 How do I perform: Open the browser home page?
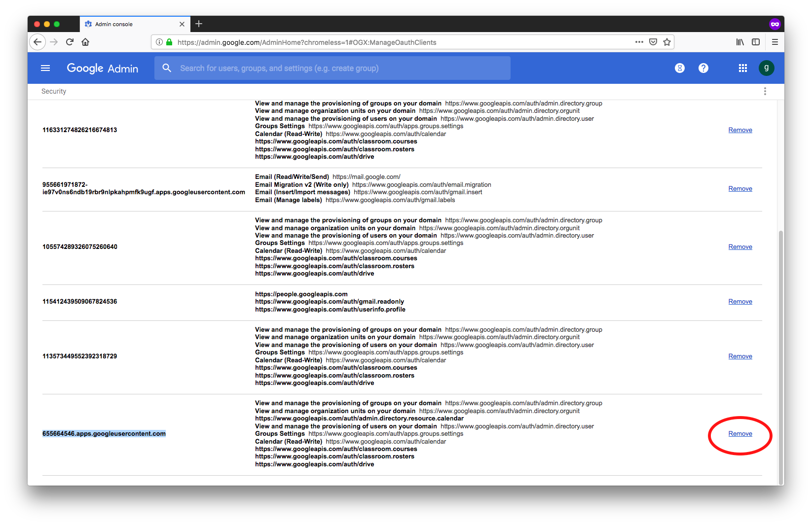click(x=85, y=42)
